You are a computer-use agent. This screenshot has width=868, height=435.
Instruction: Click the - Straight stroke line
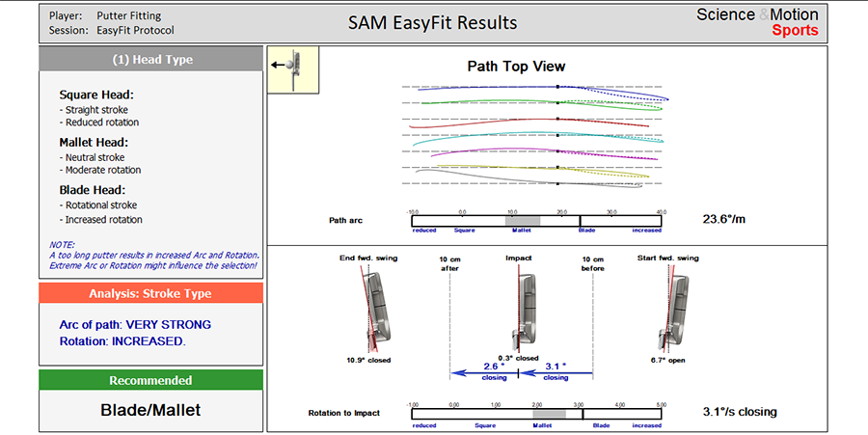94,110
